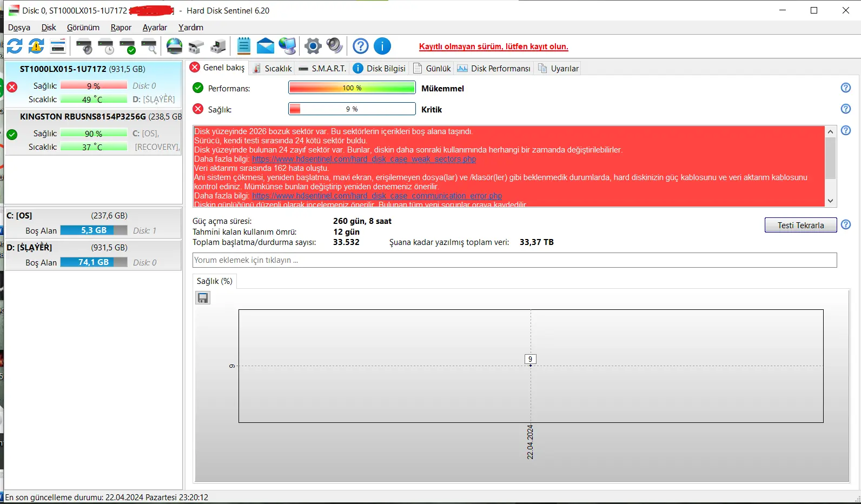Click the 100 % Performans progress bar
The height and width of the screenshot is (504, 861).
(352, 88)
